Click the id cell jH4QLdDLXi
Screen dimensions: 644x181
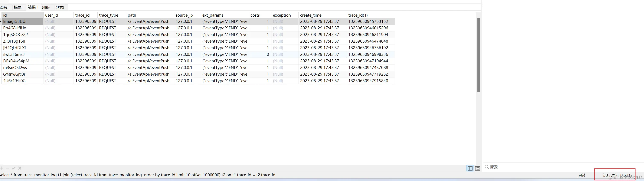pos(23,48)
